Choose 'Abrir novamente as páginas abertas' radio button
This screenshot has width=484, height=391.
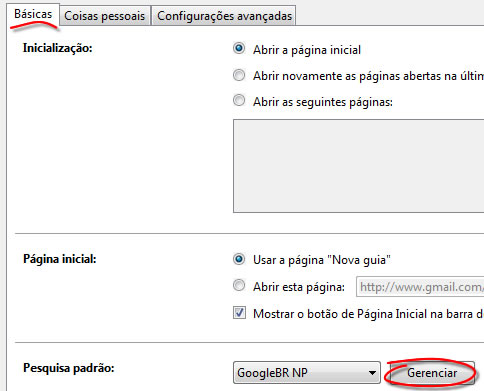(239, 75)
